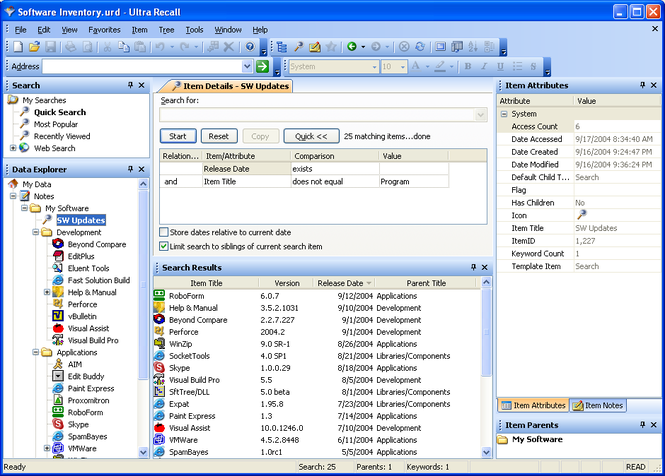The width and height of the screenshot is (665, 476).
Task: Collapse the Notes tree node
Action: tap(13, 196)
